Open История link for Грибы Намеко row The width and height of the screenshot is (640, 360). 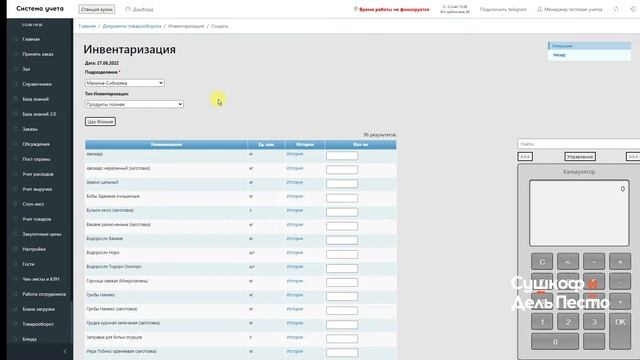[295, 295]
